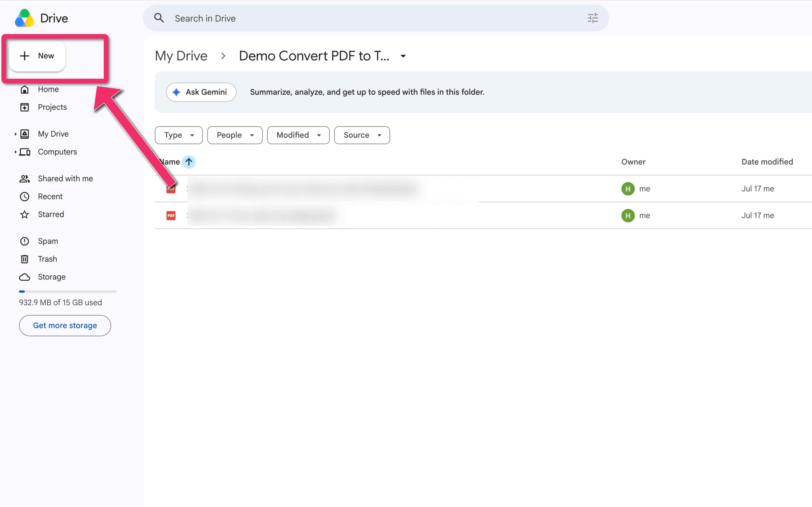Open Shared with me section

pos(65,179)
